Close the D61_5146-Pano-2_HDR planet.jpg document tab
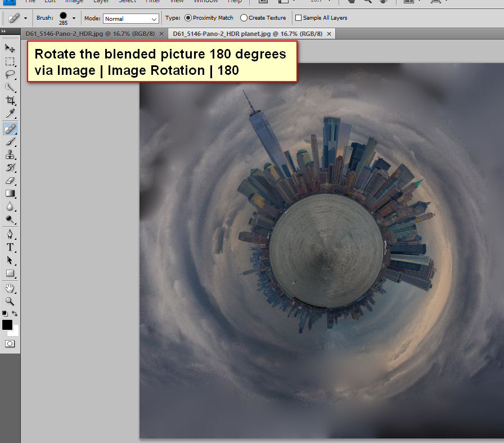Image resolution: width=504 pixels, height=443 pixels. pyautogui.click(x=329, y=34)
